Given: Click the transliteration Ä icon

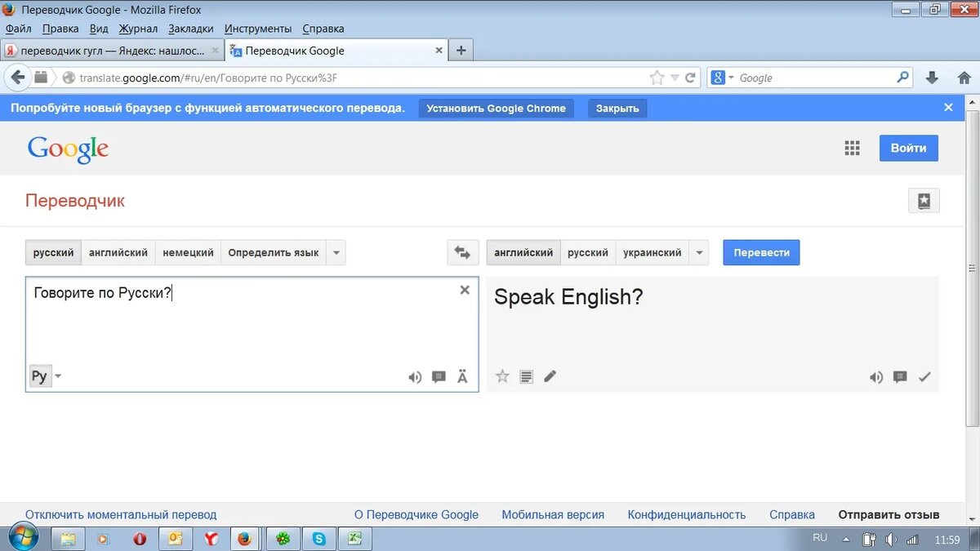Looking at the screenshot, I should coord(462,376).
